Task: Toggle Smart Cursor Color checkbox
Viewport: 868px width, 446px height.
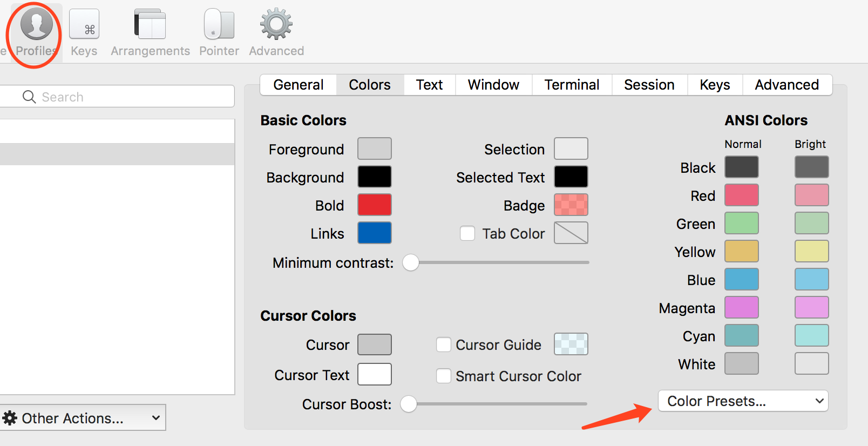Action: click(x=444, y=376)
